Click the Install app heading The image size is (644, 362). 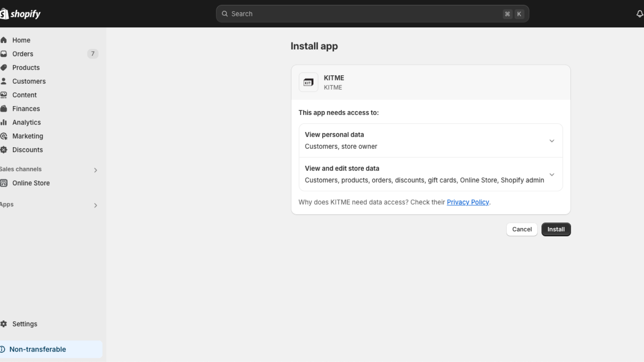click(x=314, y=46)
